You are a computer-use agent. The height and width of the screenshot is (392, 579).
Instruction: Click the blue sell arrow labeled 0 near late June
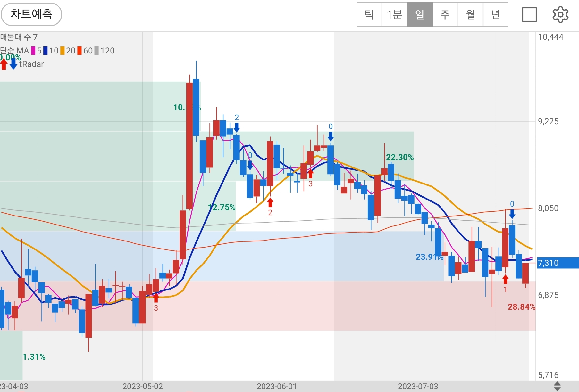click(x=331, y=136)
